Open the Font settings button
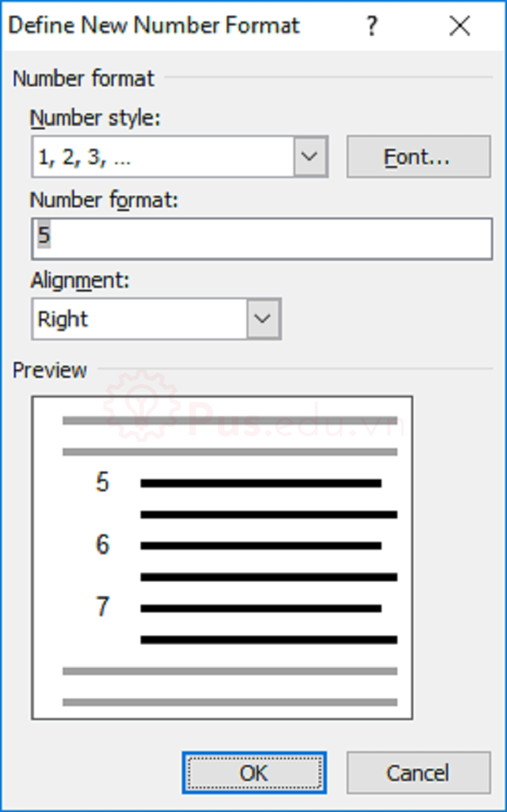507x812 pixels. tap(418, 157)
